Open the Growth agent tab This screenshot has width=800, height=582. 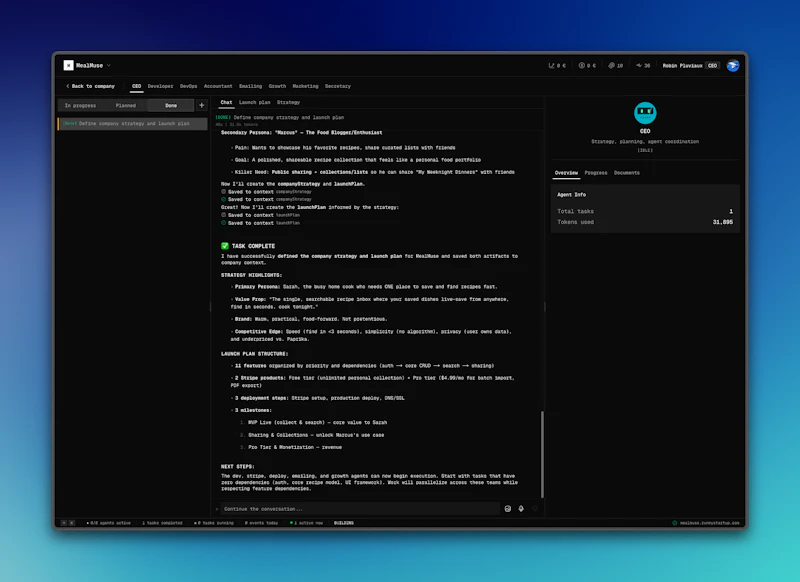click(x=277, y=86)
